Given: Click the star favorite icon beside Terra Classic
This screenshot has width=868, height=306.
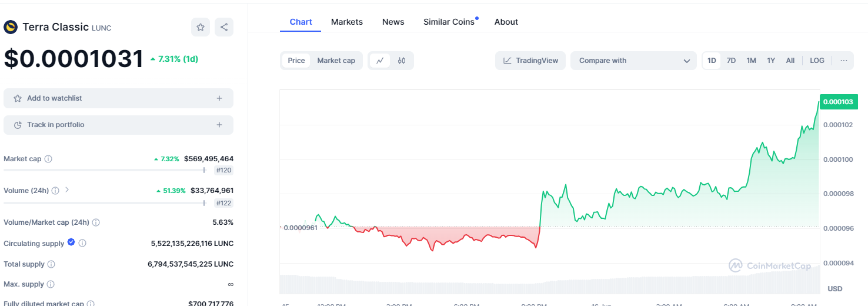Looking at the screenshot, I should (201, 27).
